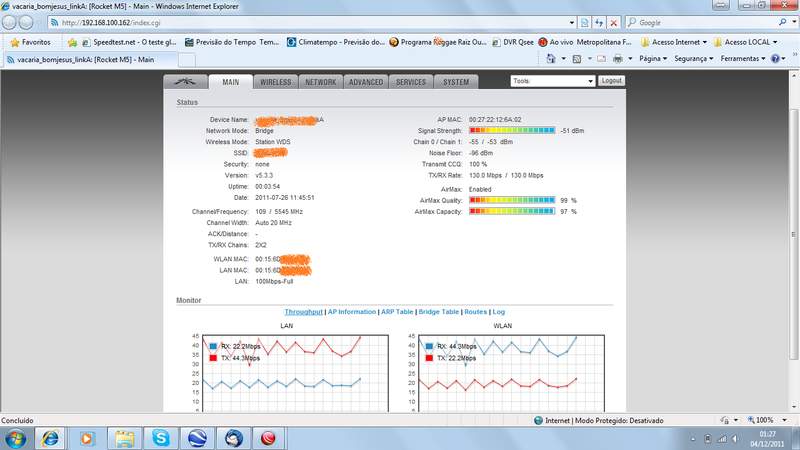Open the SYSTEM tab
This screenshot has width=800, height=450.
(456, 82)
